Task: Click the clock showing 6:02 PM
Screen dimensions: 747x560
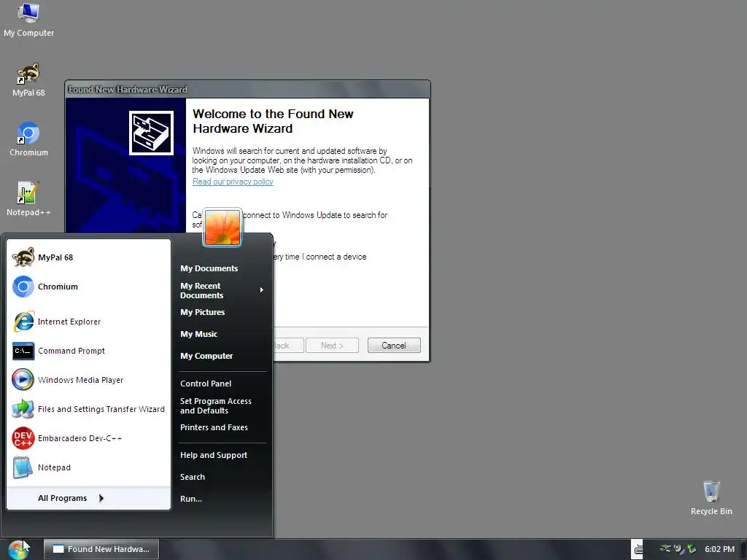Action: pos(719,549)
